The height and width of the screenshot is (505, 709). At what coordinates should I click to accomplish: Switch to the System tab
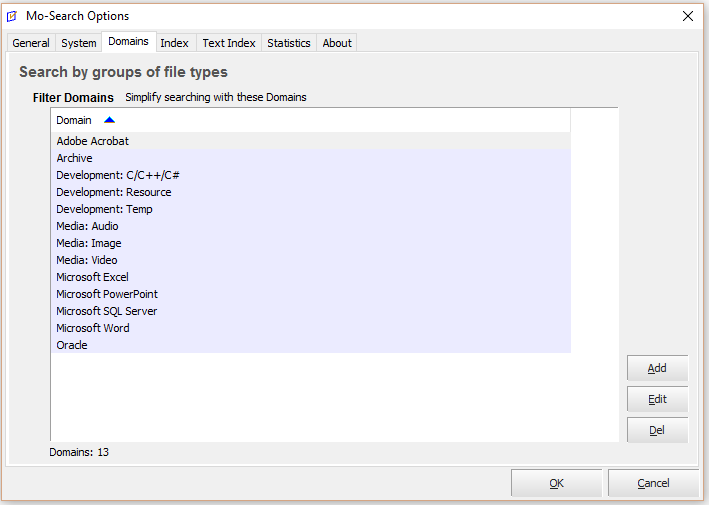79,43
